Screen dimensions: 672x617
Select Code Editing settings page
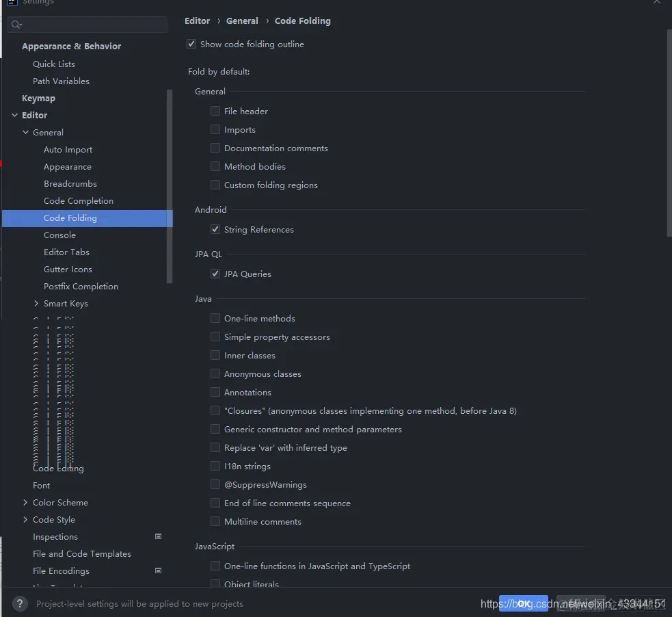coord(58,468)
